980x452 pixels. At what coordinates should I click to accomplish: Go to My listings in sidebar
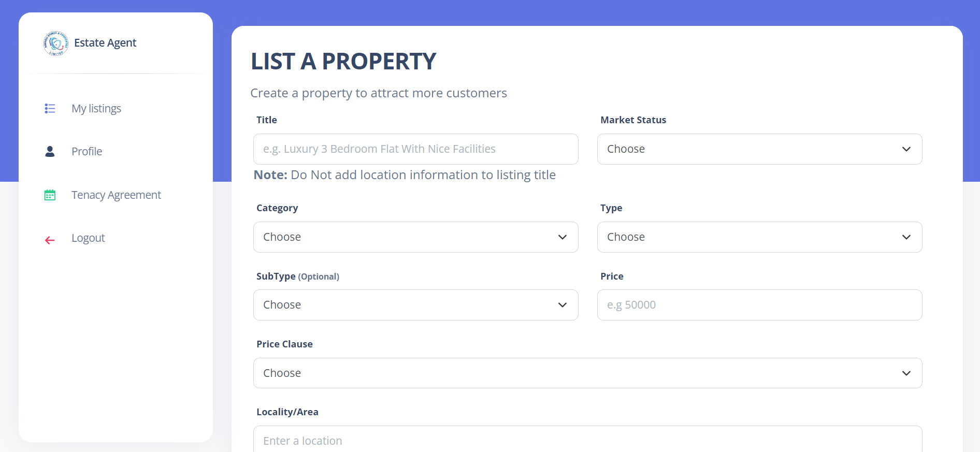[96, 109]
